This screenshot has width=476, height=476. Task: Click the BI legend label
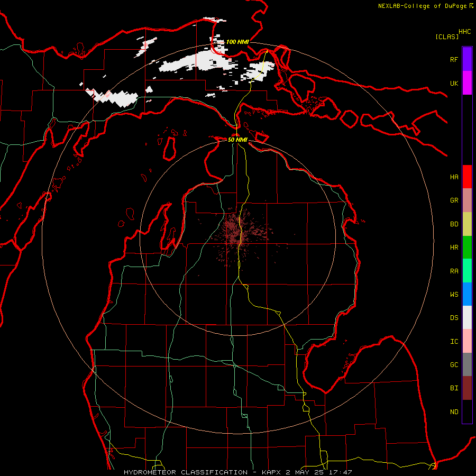point(454,388)
